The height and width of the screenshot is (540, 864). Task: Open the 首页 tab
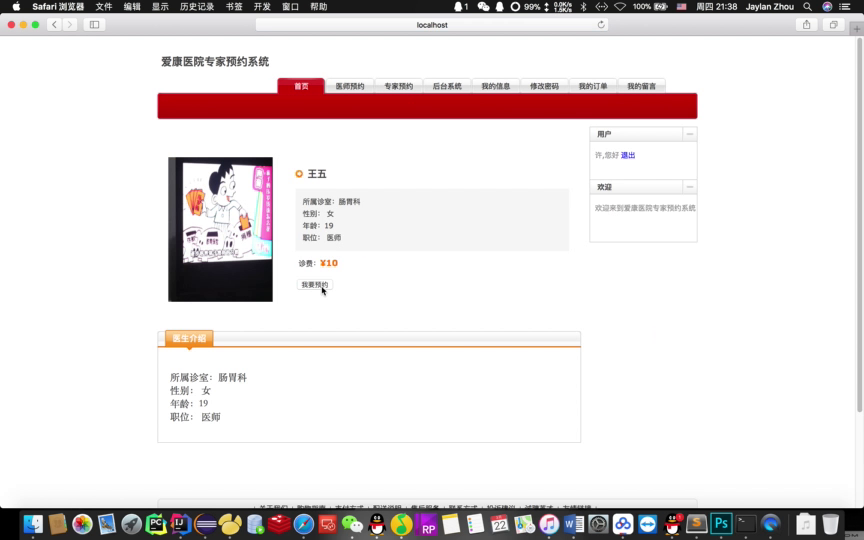(x=301, y=86)
